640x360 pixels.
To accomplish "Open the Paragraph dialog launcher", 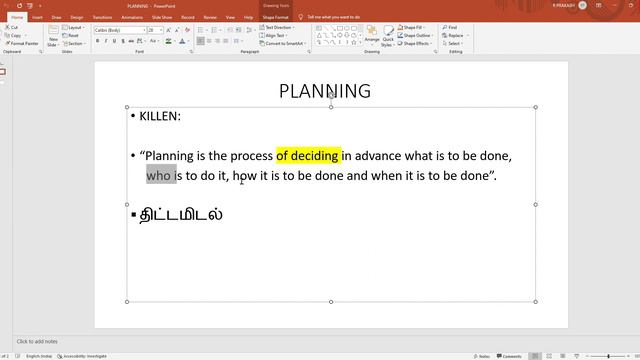I will [309, 52].
